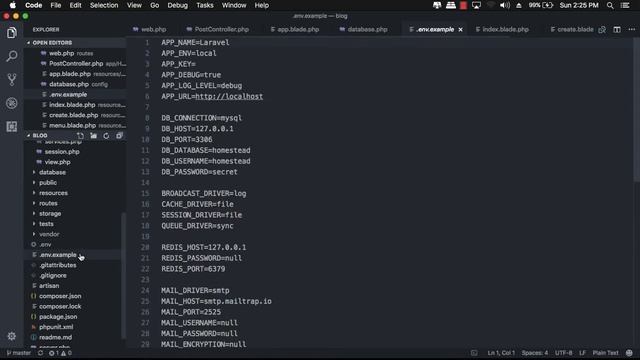The height and width of the screenshot is (360, 640).
Task: Select .env.example in the explorer tree
Action: (58, 255)
